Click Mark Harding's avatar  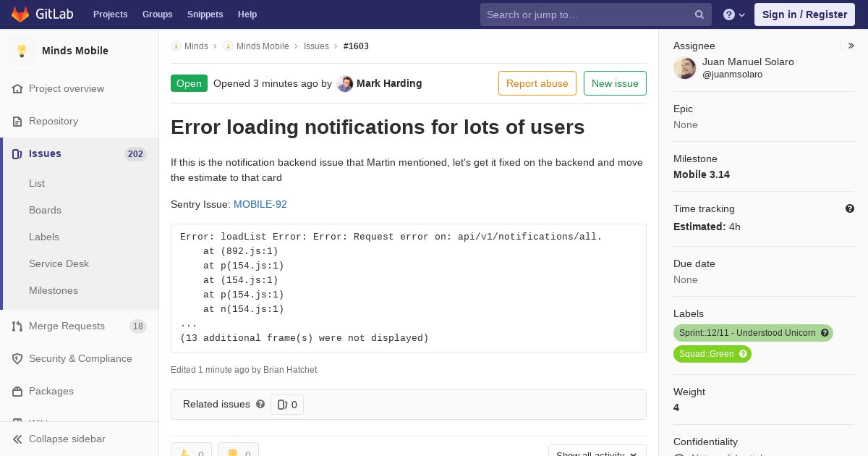345,84
